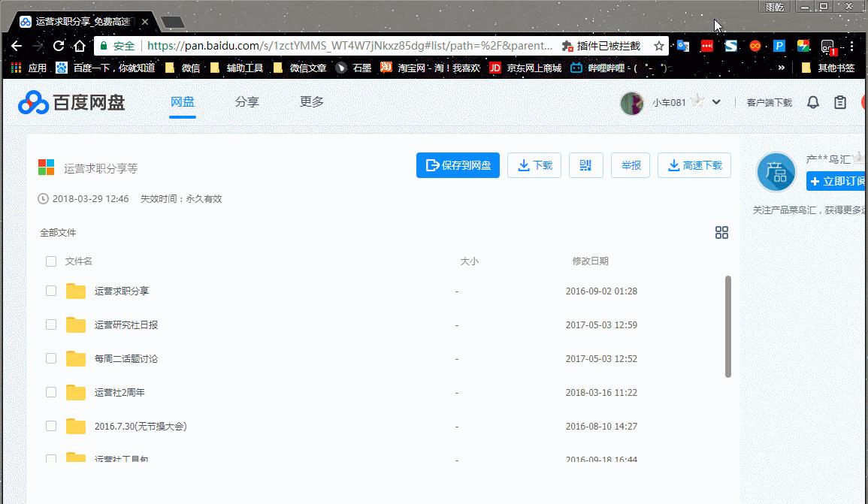Click the Baidu Netdisk logo

(x=72, y=102)
